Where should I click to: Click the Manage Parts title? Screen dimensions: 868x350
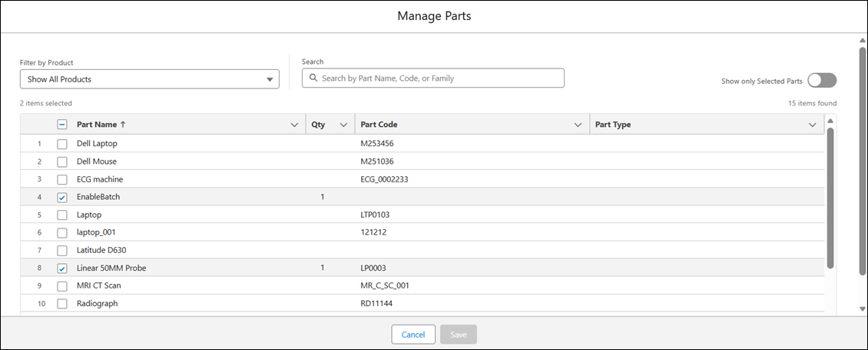(x=434, y=16)
